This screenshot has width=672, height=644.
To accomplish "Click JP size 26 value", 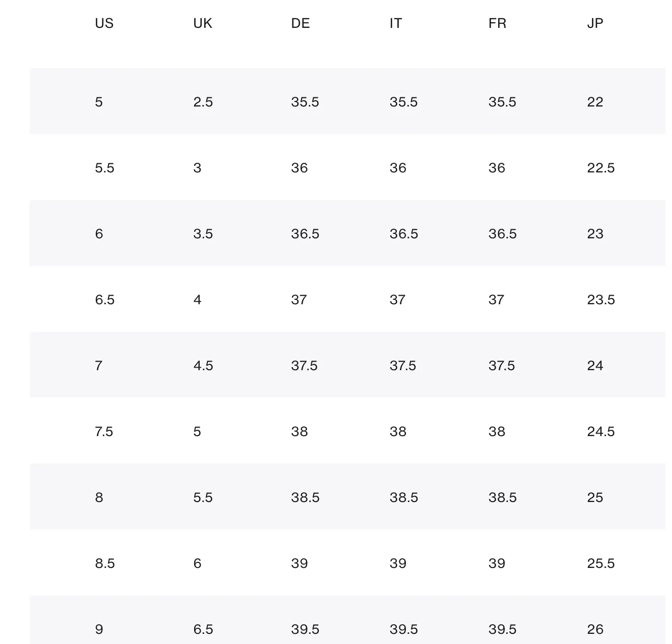I will tap(595, 629).
